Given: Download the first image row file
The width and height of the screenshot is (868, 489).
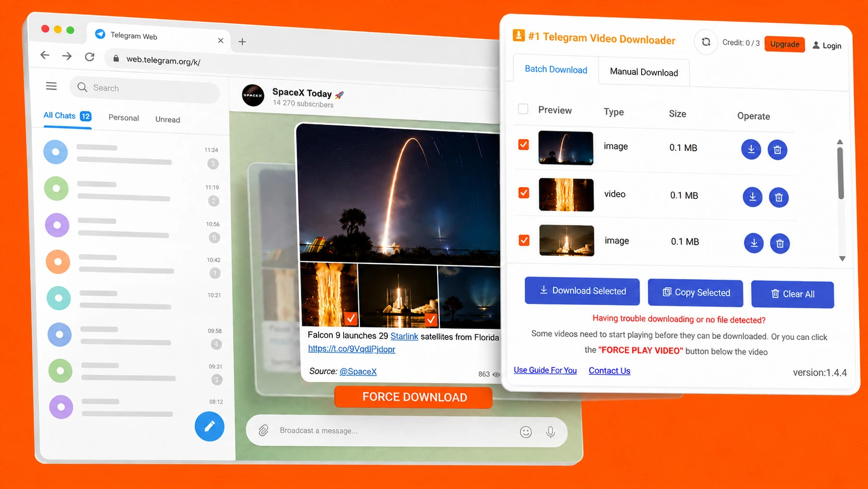Looking at the screenshot, I should [751, 149].
